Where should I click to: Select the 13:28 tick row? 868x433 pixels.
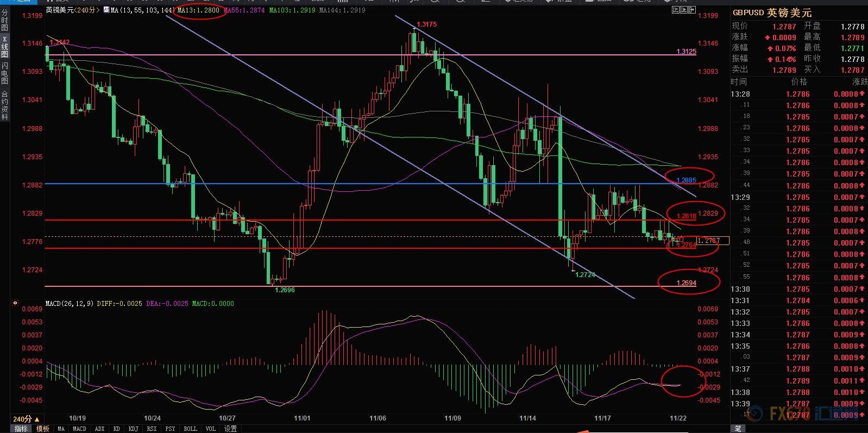tap(799, 94)
